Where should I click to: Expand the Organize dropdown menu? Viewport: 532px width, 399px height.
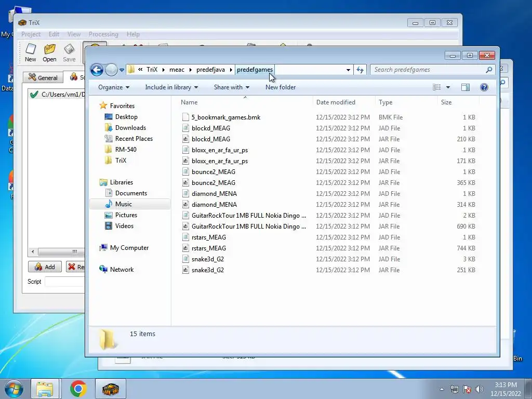coord(114,87)
